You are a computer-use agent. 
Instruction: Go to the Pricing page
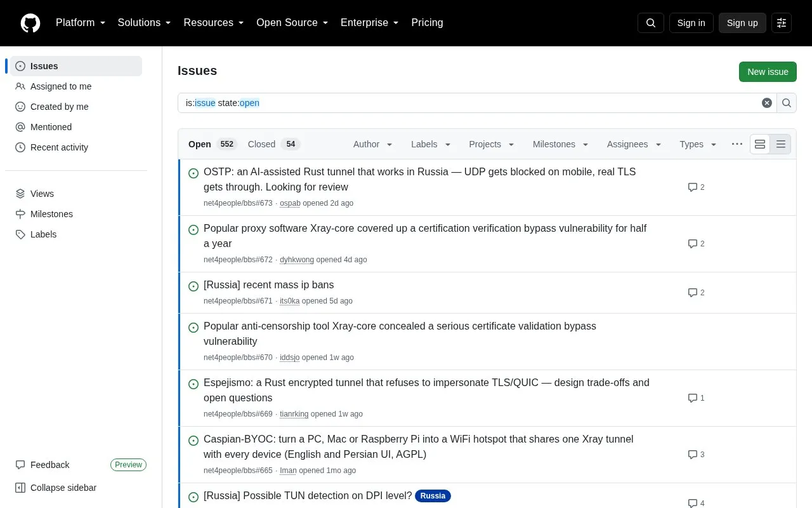pos(427,23)
